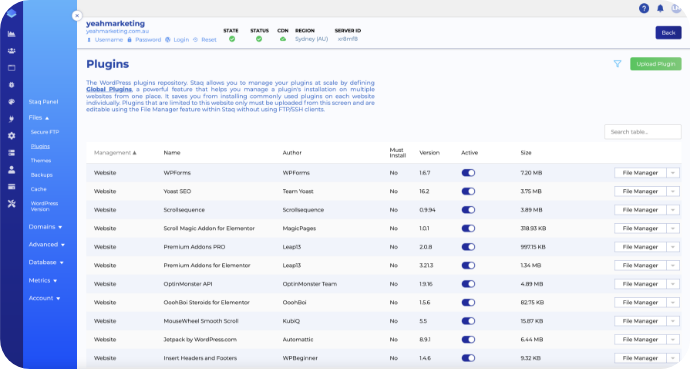This screenshot has width=690, height=369.
Task: Open the browser window sidebar icon
Action: pyautogui.click(x=11, y=68)
